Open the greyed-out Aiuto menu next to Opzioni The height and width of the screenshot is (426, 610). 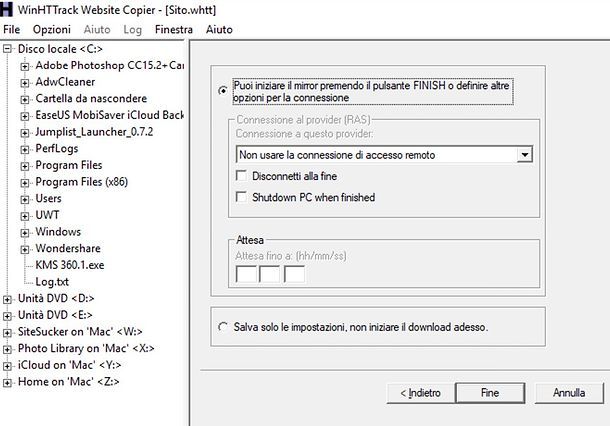click(x=97, y=30)
